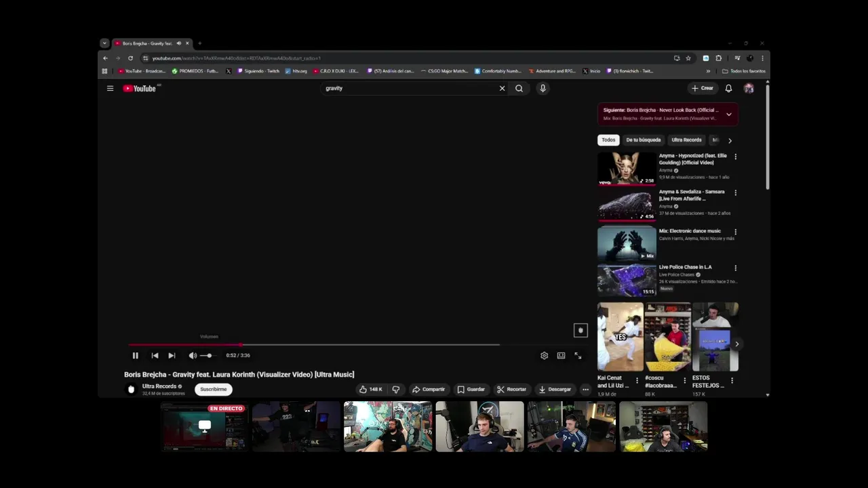This screenshot has width=868, height=488.
Task: Open tab search dropdown arrow
Action: click(104, 43)
